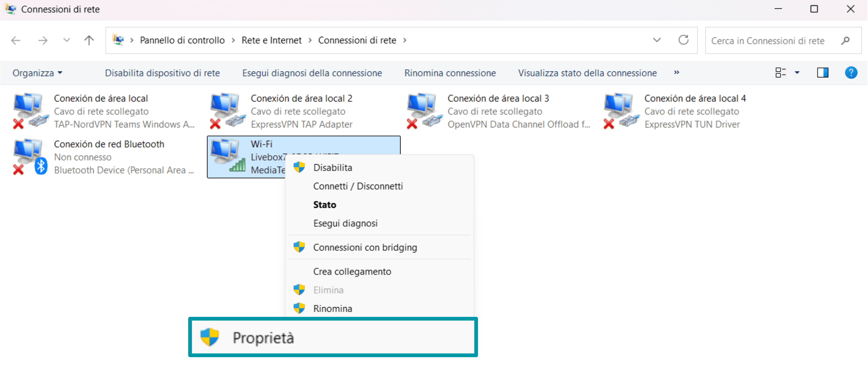868x389 pixels.
Task: Show more toolbar commands via the double chevron
Action: [677, 72]
